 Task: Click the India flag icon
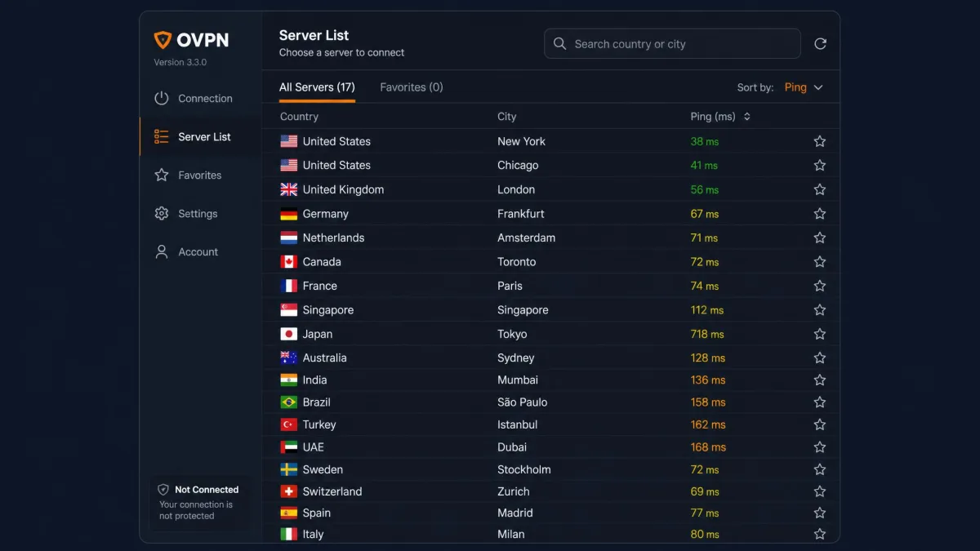[289, 380]
